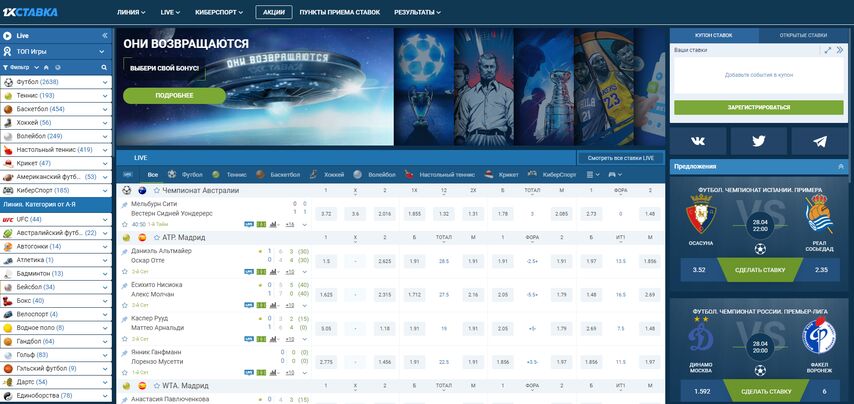The width and height of the screenshot is (854, 404).
Task: Open the ЛИНИЯ dropdown menu
Action: click(131, 12)
